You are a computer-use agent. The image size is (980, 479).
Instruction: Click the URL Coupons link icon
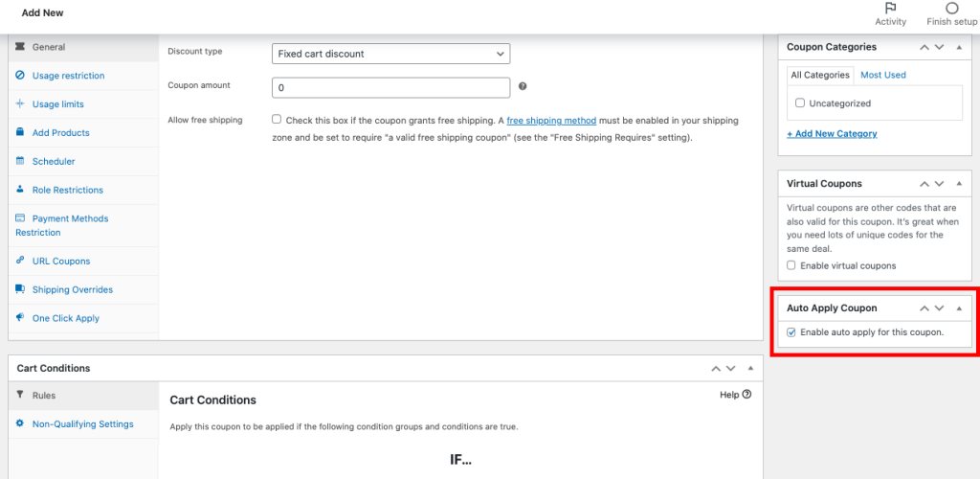tap(20, 261)
